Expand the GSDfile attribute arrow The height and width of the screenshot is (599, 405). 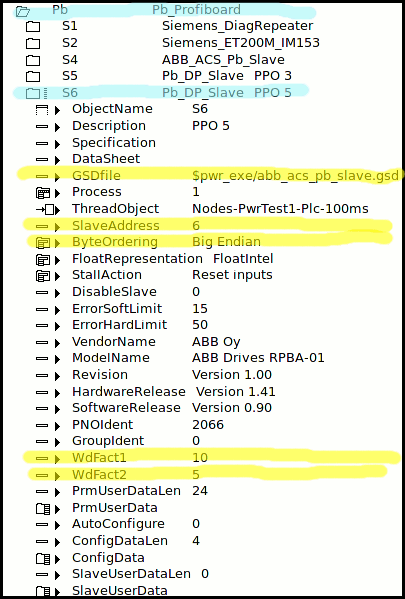[x=57, y=177]
